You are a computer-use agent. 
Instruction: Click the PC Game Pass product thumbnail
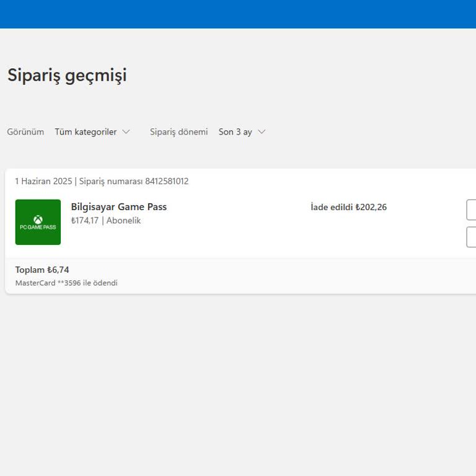[38, 222]
